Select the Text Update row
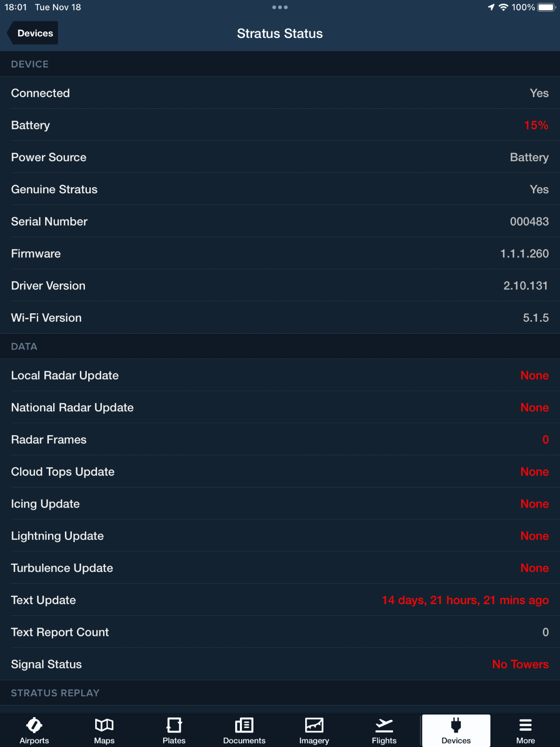Image resolution: width=560 pixels, height=747 pixels. coord(280,600)
